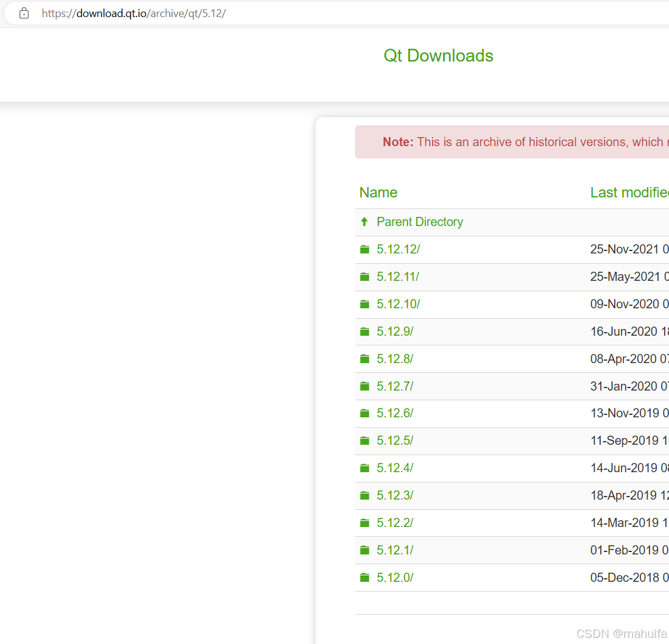Open the 5.12.11/ directory link
Image resolution: width=669 pixels, height=644 pixels.
[x=398, y=277]
